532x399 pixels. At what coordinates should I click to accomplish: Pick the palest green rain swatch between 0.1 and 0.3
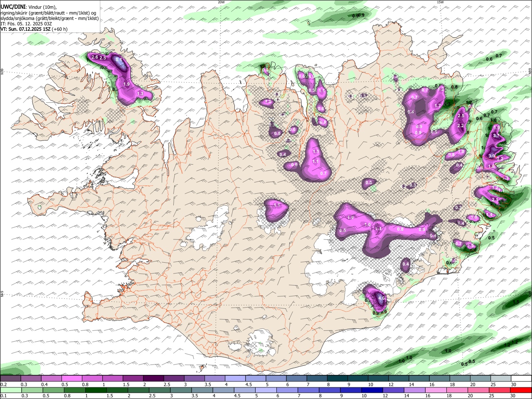coord(11,390)
